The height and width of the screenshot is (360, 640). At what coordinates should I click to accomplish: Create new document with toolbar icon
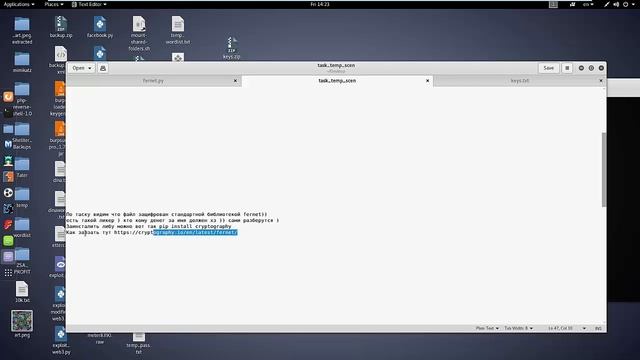tap(103, 68)
